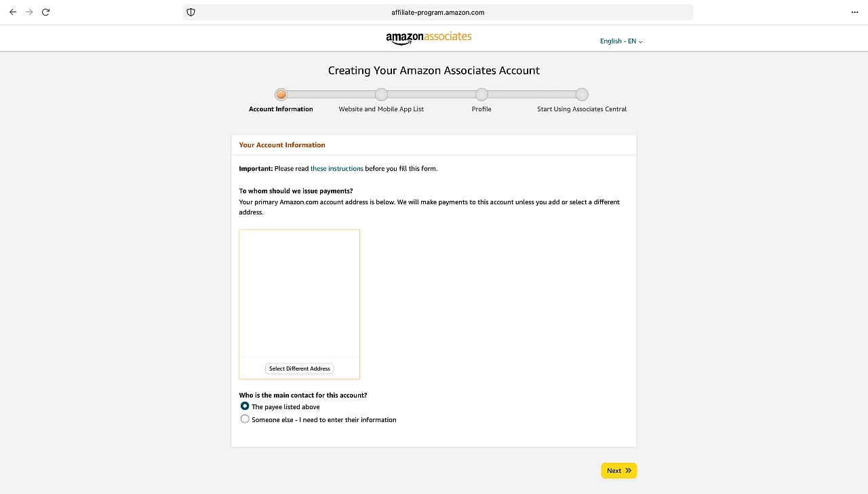This screenshot has width=868, height=494.
Task: Reload the page with refresh icon
Action: [45, 12]
